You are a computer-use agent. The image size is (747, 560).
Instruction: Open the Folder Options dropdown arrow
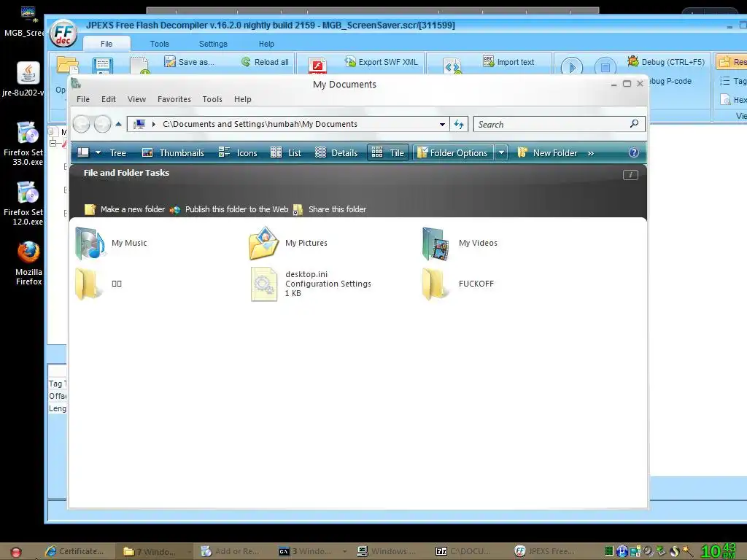501,153
